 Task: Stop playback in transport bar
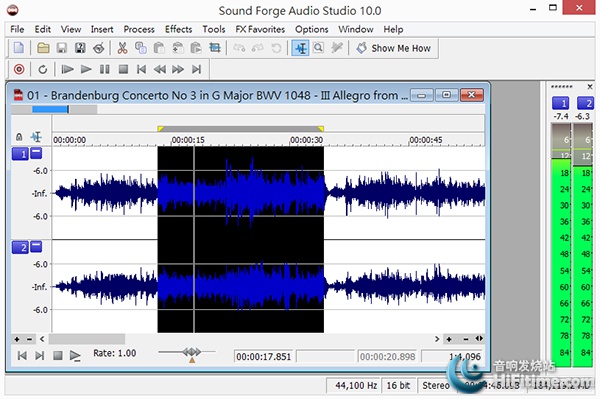[x=123, y=69]
